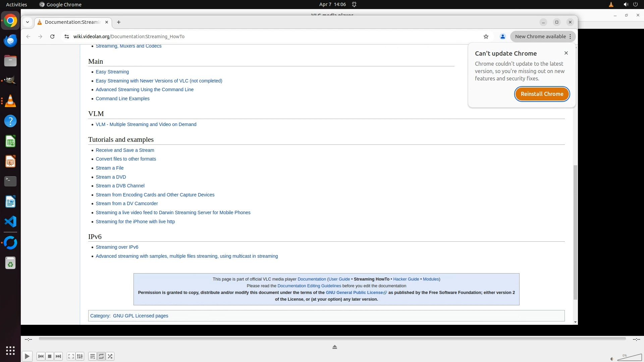
Task: Toggle VLC fullscreen video mode
Action: pyautogui.click(x=71, y=356)
